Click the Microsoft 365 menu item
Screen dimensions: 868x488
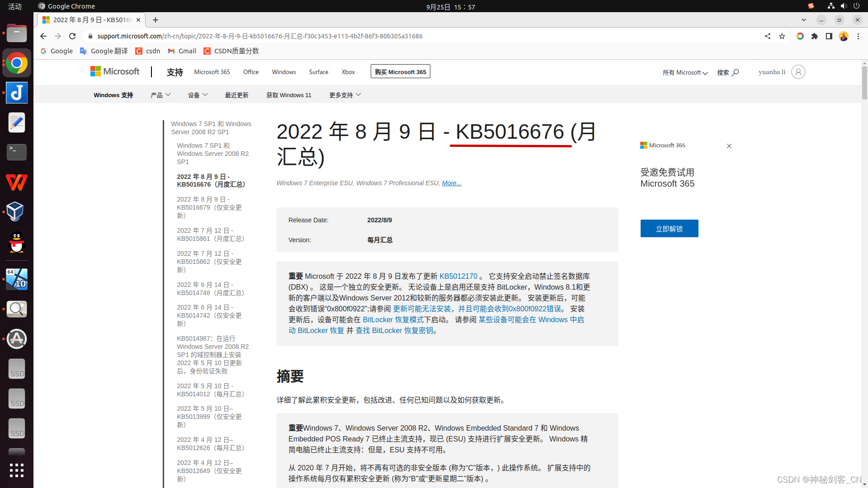[212, 72]
